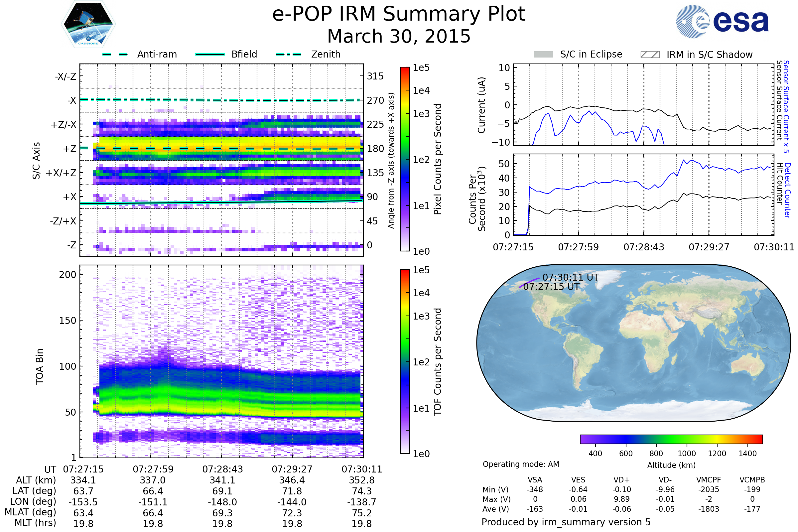Click the Produced by irm_summary version 5 text

click(x=566, y=522)
